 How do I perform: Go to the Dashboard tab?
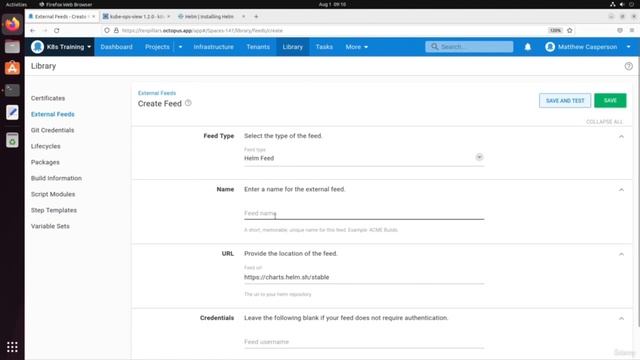pyautogui.click(x=116, y=47)
